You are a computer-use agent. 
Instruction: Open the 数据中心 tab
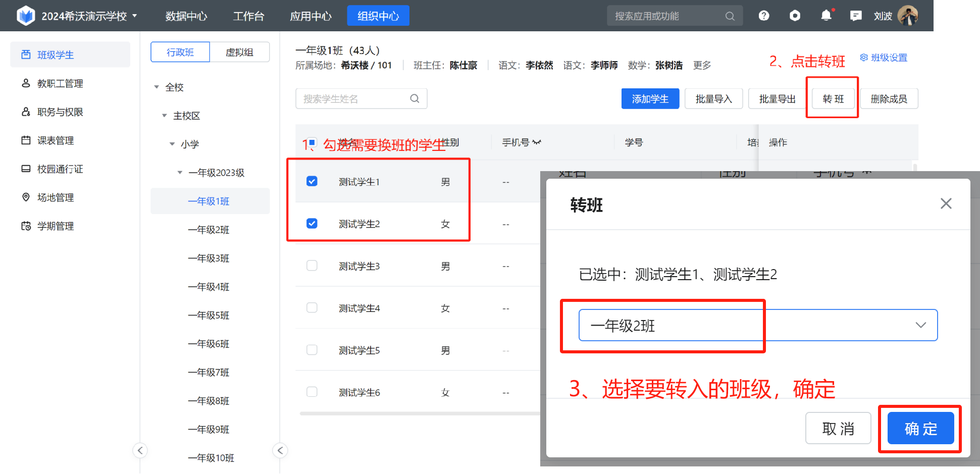[186, 16]
